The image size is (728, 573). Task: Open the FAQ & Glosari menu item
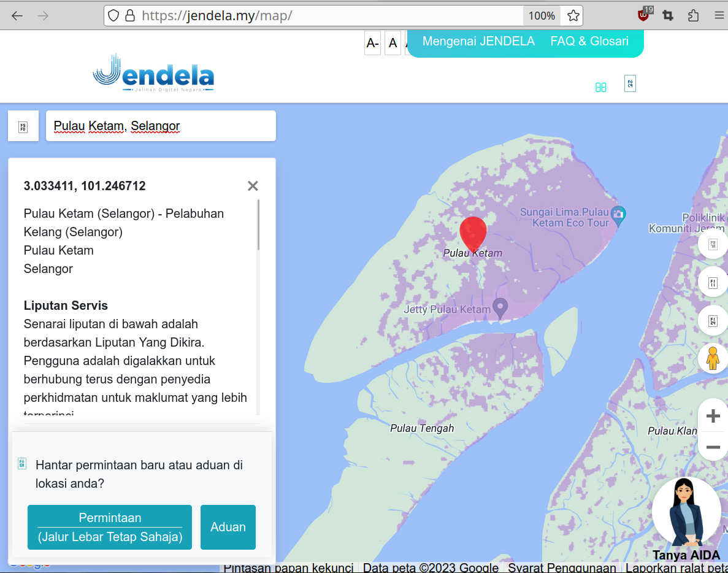coord(589,41)
